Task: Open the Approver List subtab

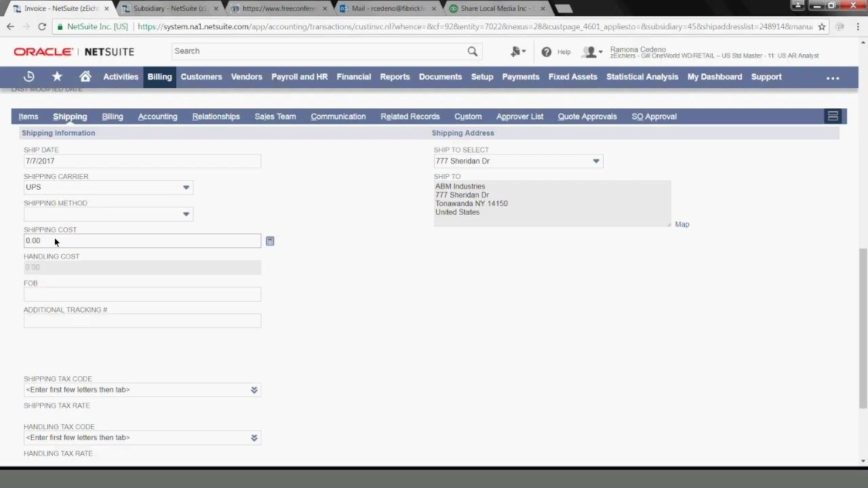Action: pos(519,117)
